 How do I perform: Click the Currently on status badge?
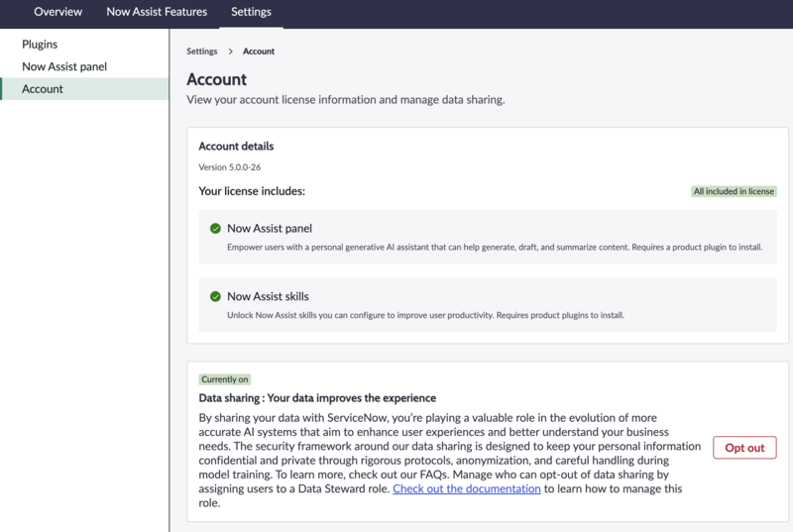[225, 378]
